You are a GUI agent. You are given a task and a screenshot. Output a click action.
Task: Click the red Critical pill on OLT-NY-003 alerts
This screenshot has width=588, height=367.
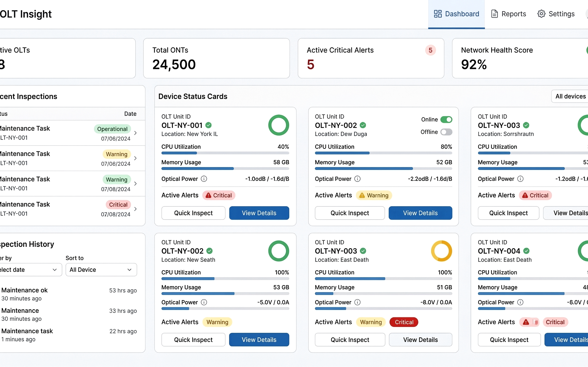(404, 322)
